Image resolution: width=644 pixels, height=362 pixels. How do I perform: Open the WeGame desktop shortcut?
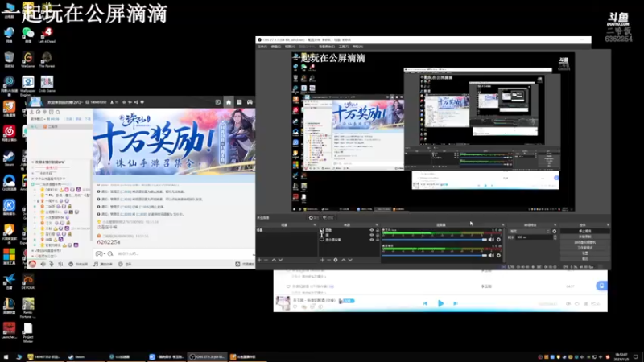(28, 60)
